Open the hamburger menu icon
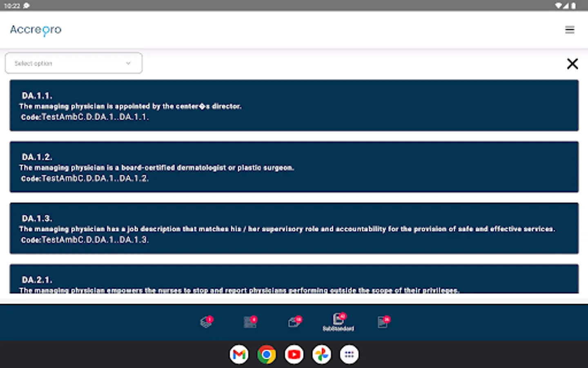Image resolution: width=588 pixels, height=368 pixels. 570,29
